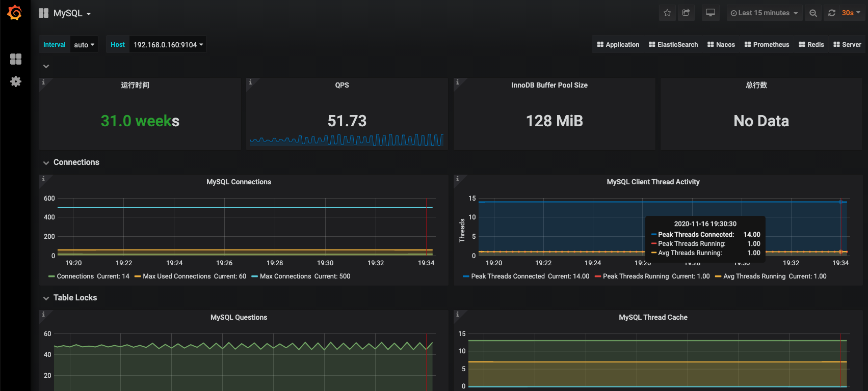The width and height of the screenshot is (868, 391).
Task: Open InnoDB Buffer Pool Size panel menu
Action: [549, 85]
